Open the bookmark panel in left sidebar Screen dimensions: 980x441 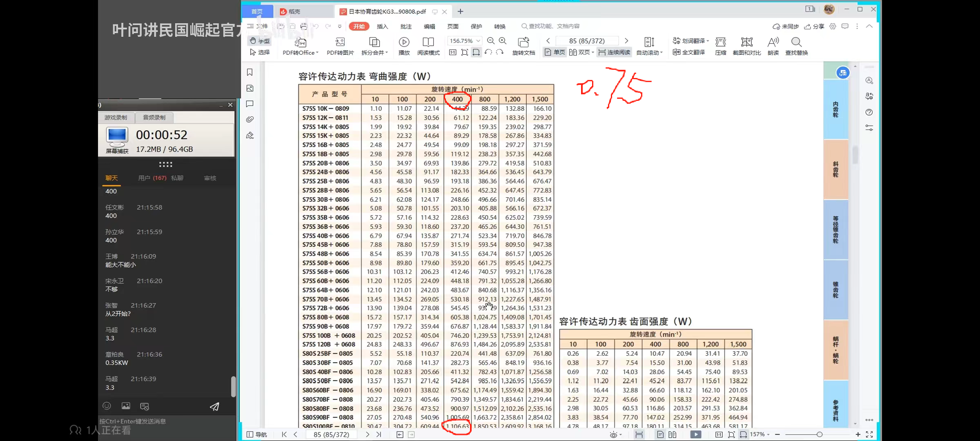pos(250,72)
